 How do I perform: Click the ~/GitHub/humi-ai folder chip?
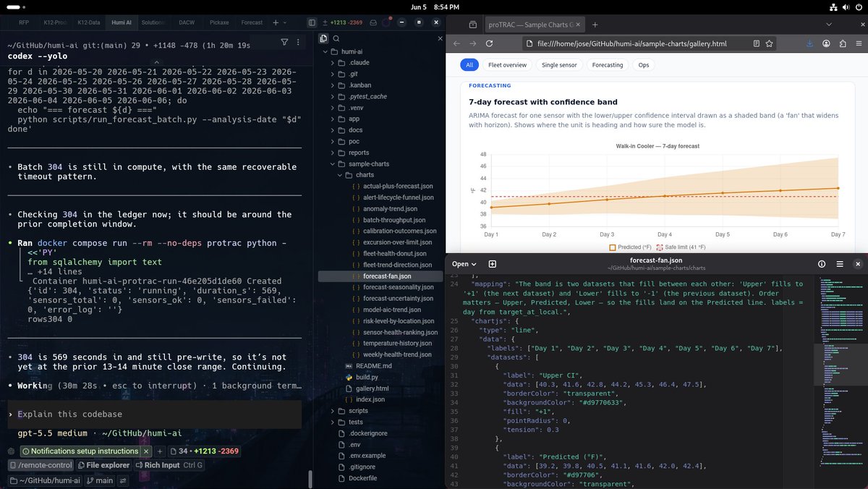[45, 480]
